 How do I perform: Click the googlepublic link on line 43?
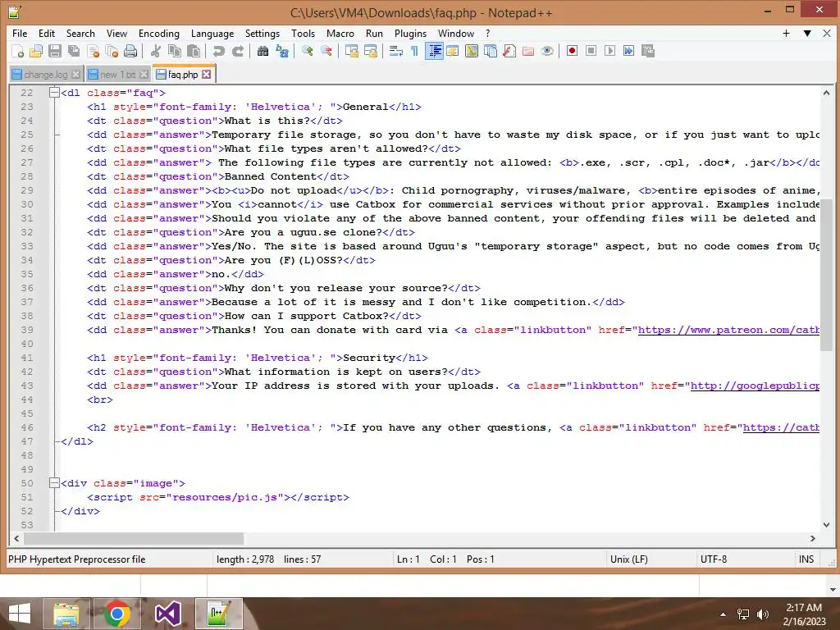coord(755,386)
